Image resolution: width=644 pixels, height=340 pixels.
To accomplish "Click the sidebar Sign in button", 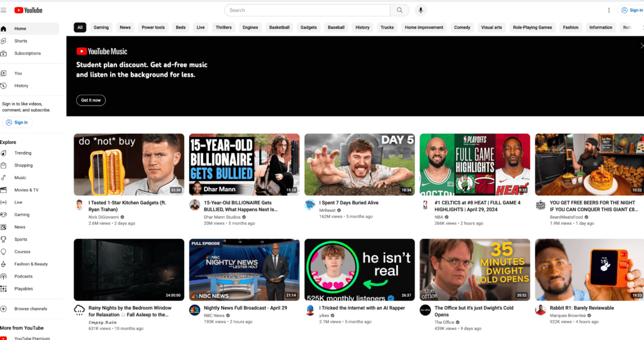I will [17, 123].
